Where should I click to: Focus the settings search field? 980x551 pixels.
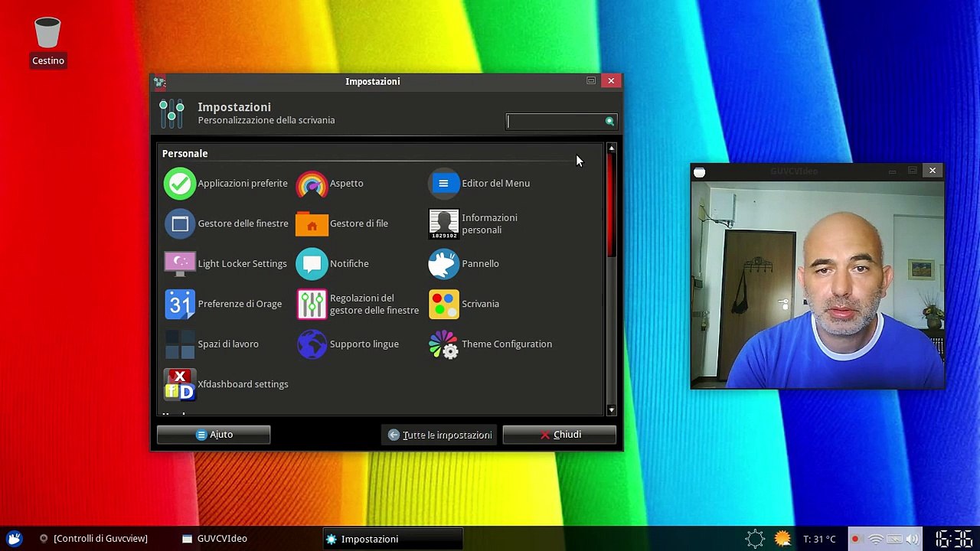tap(561, 121)
